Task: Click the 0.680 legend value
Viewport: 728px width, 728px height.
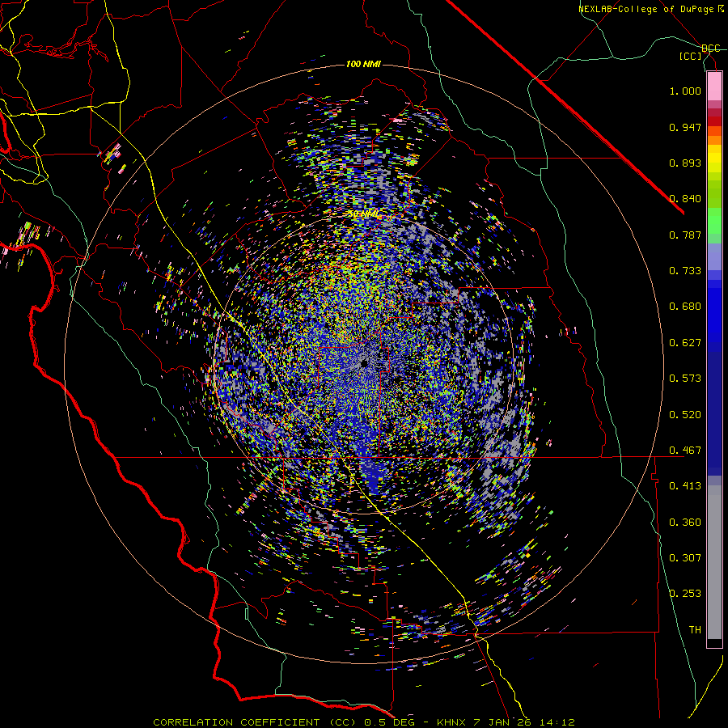Action: point(685,307)
